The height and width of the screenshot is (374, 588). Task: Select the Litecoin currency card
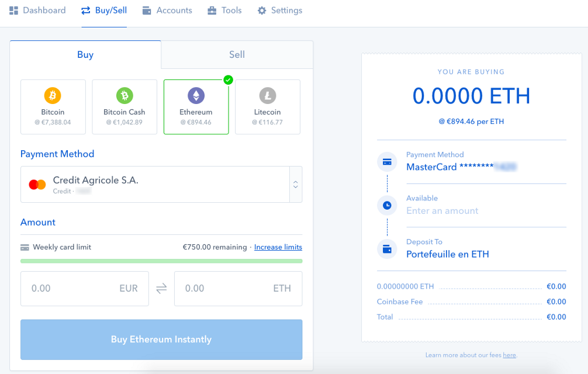click(x=268, y=107)
